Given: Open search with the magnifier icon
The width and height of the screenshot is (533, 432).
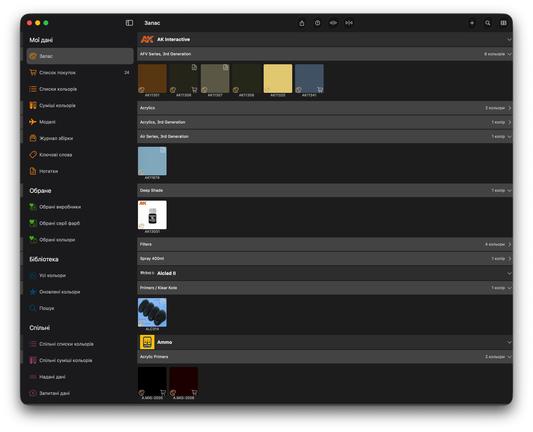Looking at the screenshot, I should point(487,23).
